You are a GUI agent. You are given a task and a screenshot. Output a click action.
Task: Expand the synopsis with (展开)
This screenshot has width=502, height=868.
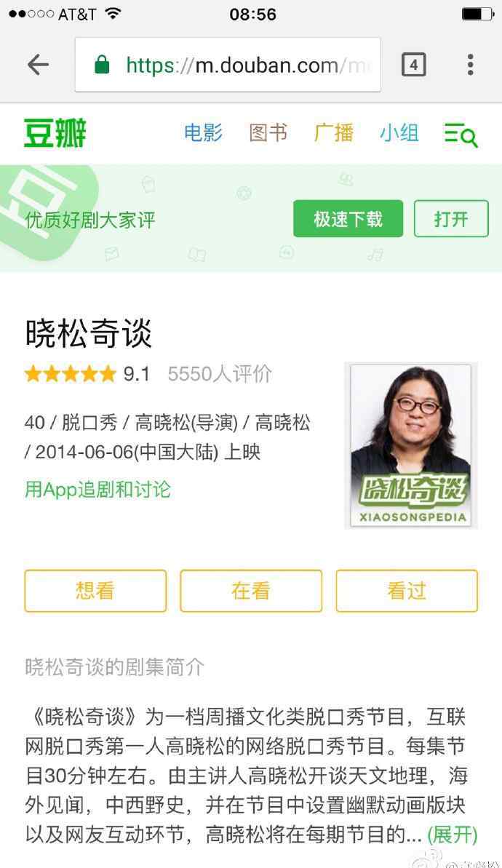tap(453, 835)
